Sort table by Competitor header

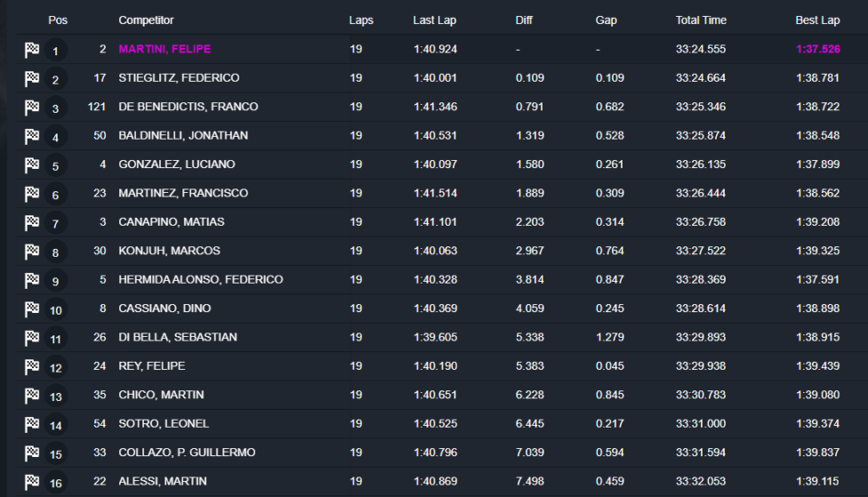pos(146,20)
